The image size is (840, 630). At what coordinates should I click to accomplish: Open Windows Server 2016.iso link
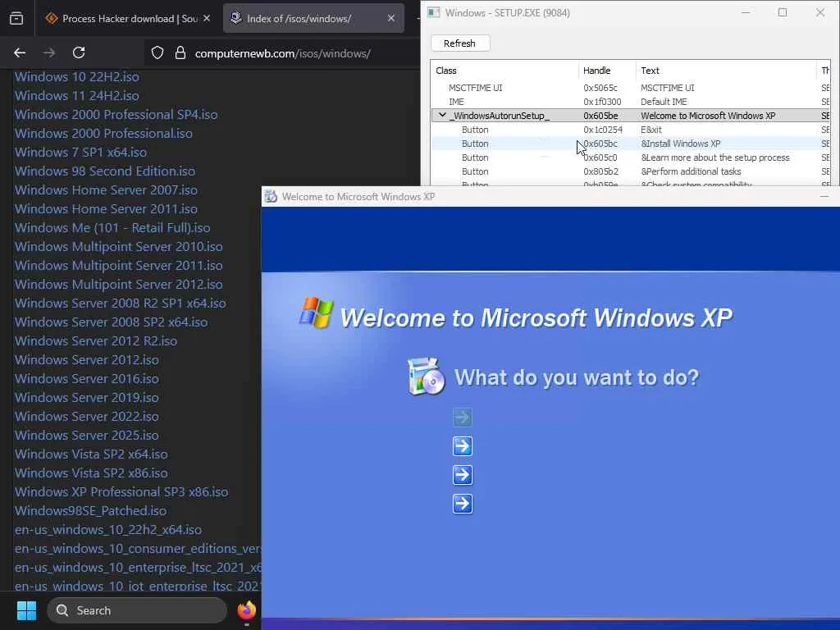point(87,379)
